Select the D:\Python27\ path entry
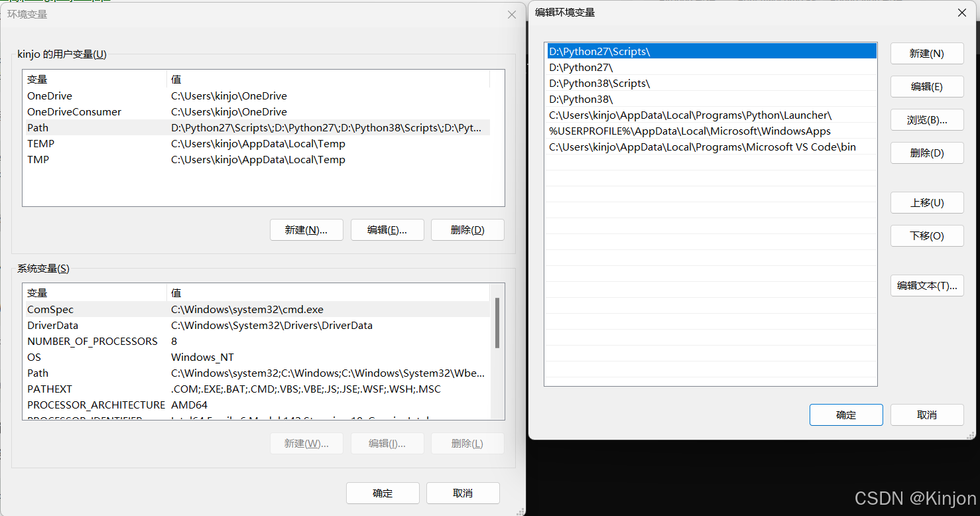This screenshot has height=516, width=980. click(x=711, y=67)
